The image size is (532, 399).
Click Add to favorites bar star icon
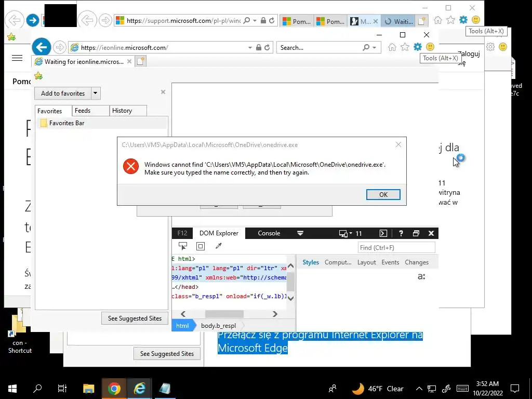click(x=38, y=76)
